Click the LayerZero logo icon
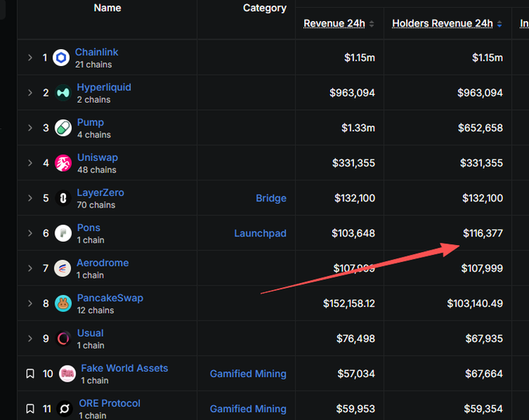The height and width of the screenshot is (420, 529). pos(63,198)
